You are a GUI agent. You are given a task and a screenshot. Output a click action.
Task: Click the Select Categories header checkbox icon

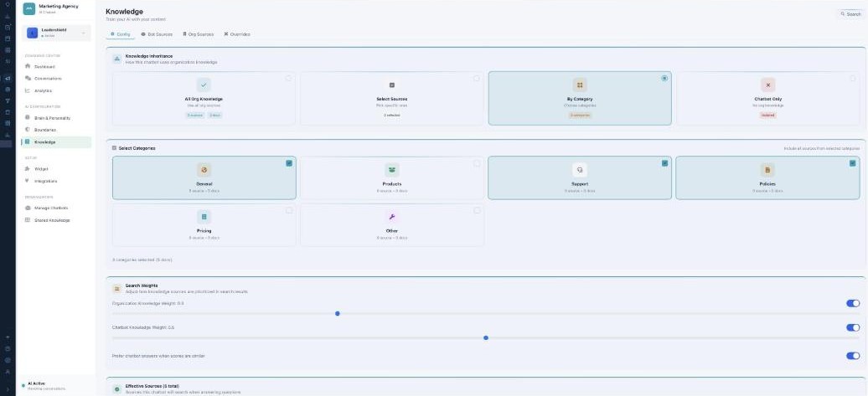(114, 148)
